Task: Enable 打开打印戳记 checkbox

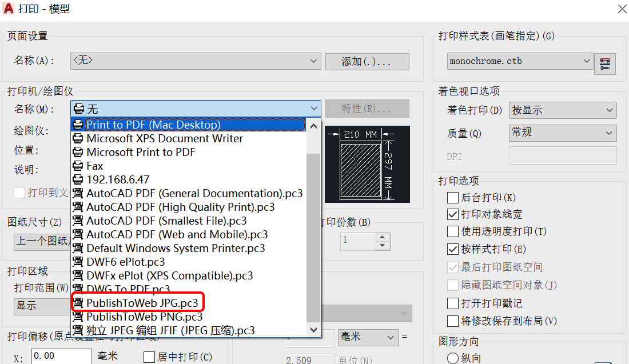Action: pos(453,303)
